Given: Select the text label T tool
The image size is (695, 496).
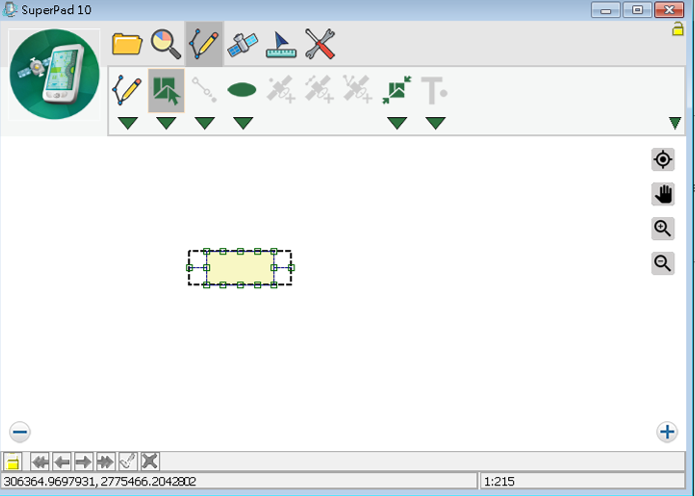Looking at the screenshot, I should (x=434, y=90).
